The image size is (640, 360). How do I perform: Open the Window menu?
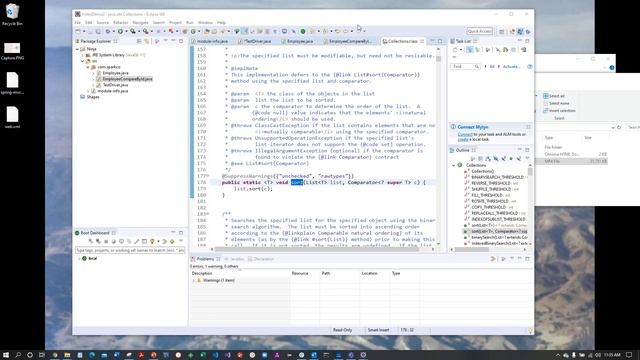tap(205, 22)
